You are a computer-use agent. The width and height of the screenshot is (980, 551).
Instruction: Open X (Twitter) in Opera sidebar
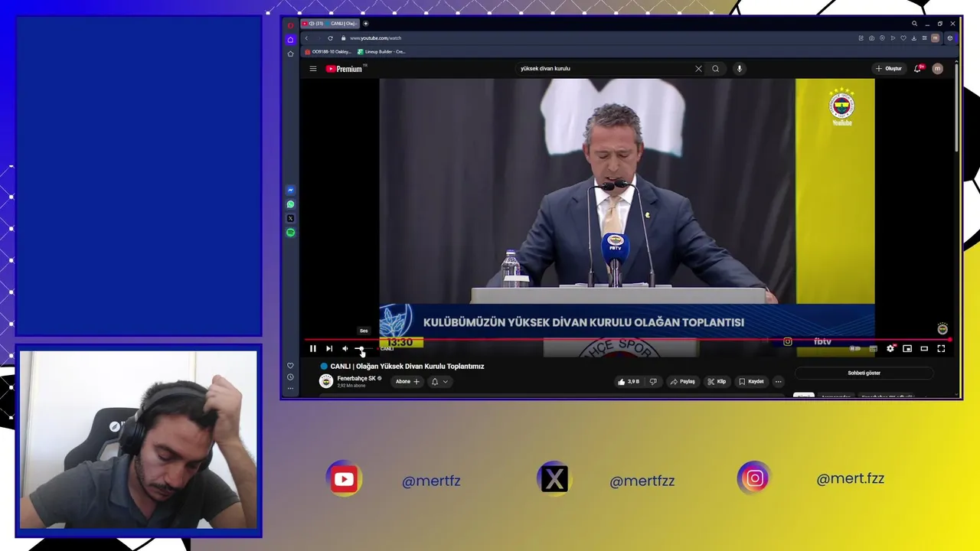pos(290,219)
